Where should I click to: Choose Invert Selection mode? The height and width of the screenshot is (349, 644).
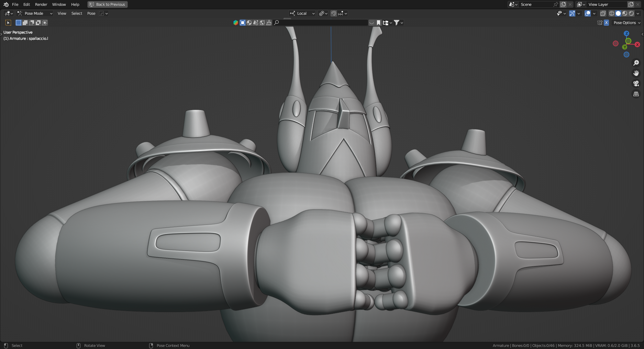pyautogui.click(x=38, y=23)
